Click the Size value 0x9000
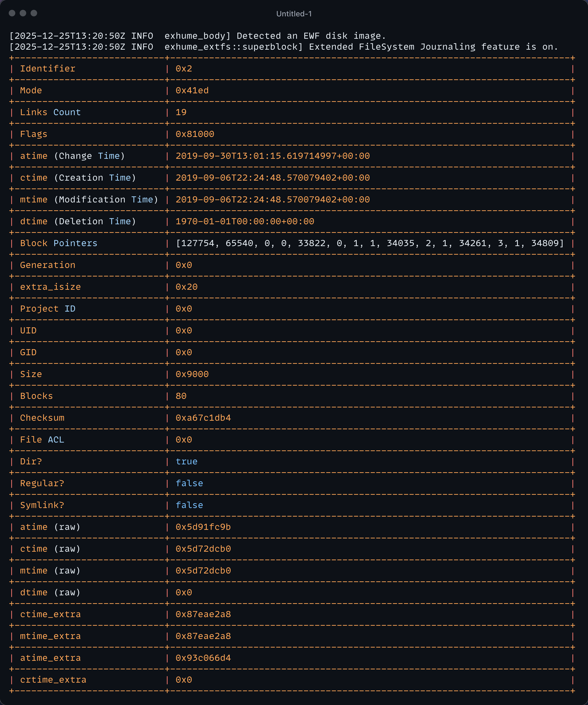The image size is (588, 705). point(192,374)
